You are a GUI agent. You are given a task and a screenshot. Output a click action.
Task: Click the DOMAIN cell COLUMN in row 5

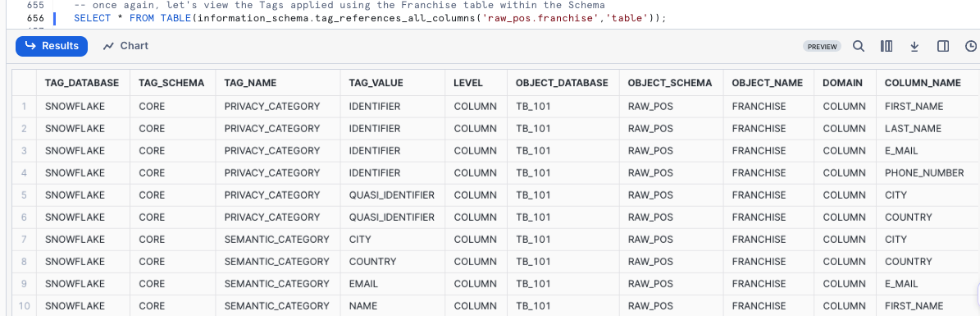coord(844,195)
